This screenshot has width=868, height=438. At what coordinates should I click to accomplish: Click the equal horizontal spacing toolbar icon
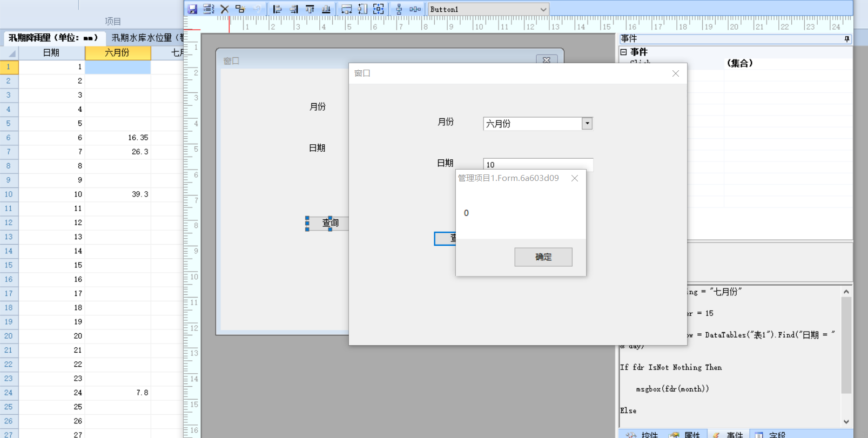point(415,9)
